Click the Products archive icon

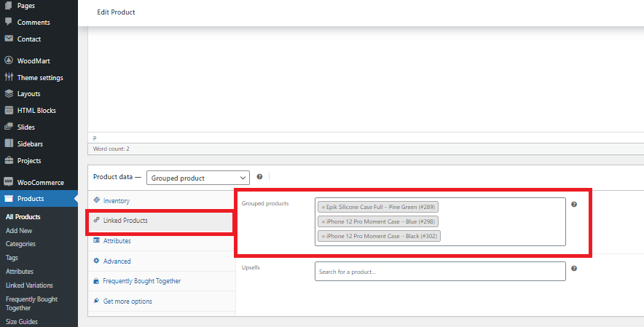[x=9, y=198]
